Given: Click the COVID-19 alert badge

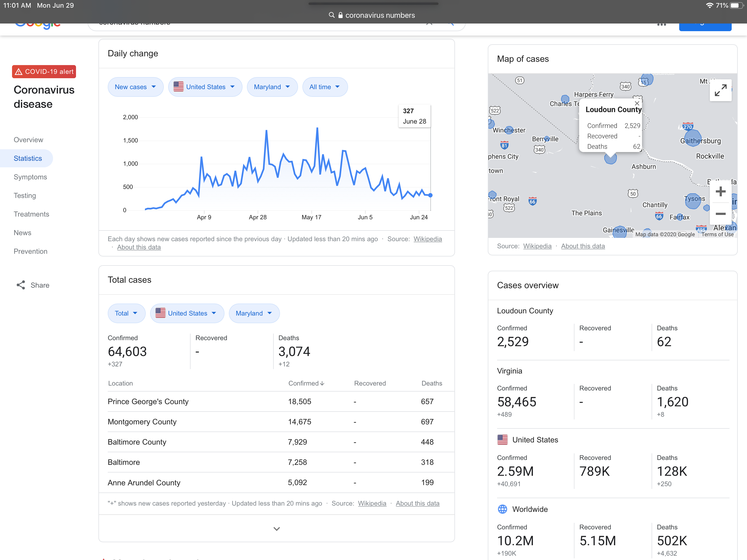Looking at the screenshot, I should (44, 72).
